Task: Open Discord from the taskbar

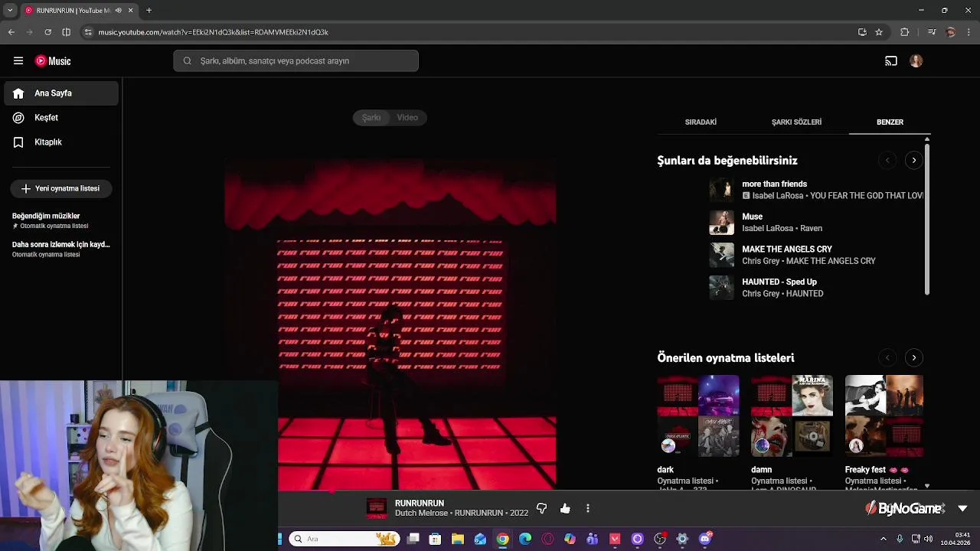Action: [x=705, y=539]
